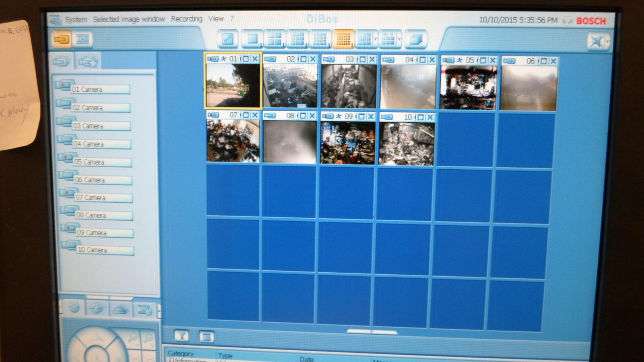Image resolution: width=644 pixels, height=362 pixels.
Task: Select 02 Camera in the list
Action: pyautogui.click(x=101, y=108)
